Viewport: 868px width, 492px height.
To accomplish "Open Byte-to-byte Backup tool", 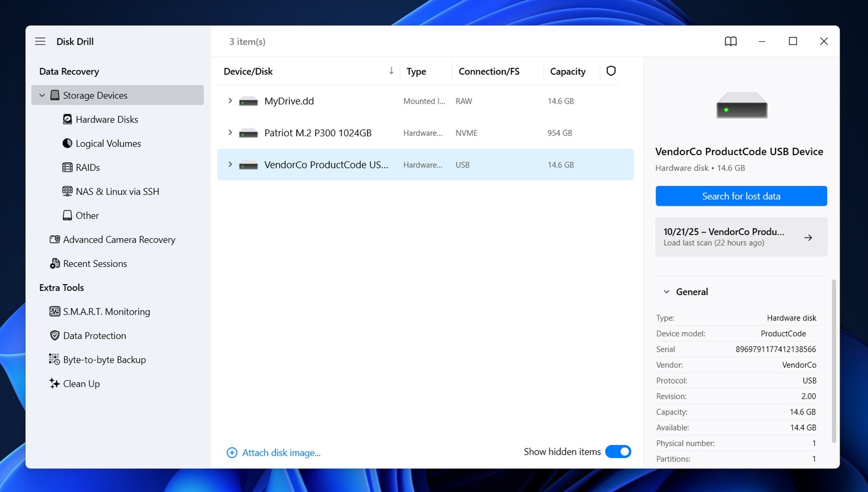I will [104, 360].
